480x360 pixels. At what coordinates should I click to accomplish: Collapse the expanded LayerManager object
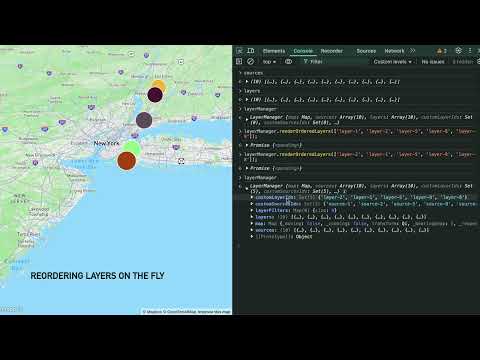pyautogui.click(x=247, y=188)
